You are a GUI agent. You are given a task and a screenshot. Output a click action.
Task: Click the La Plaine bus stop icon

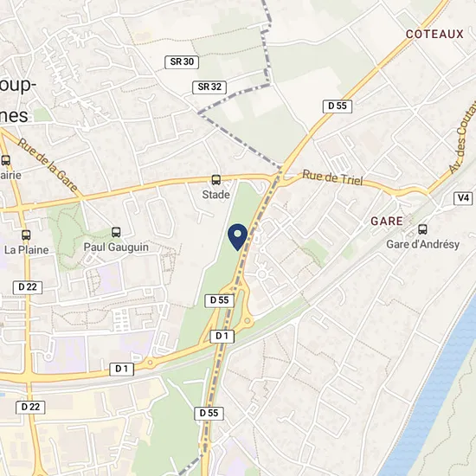pyautogui.click(x=26, y=235)
